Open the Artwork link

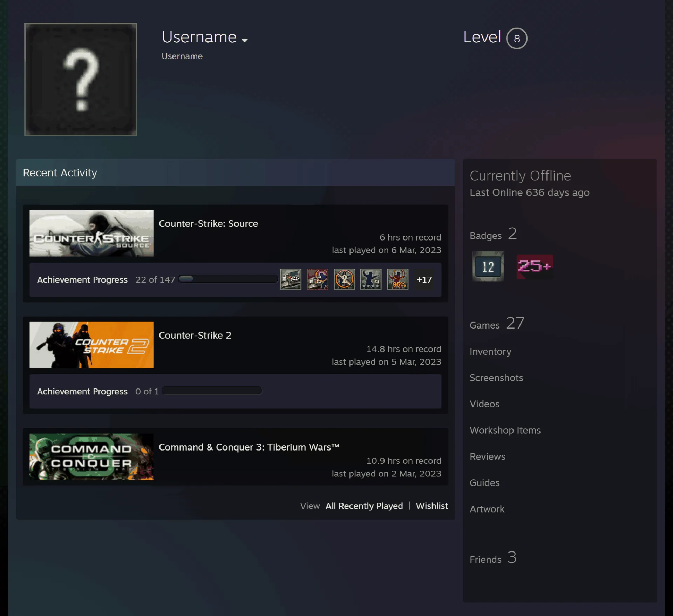click(487, 509)
